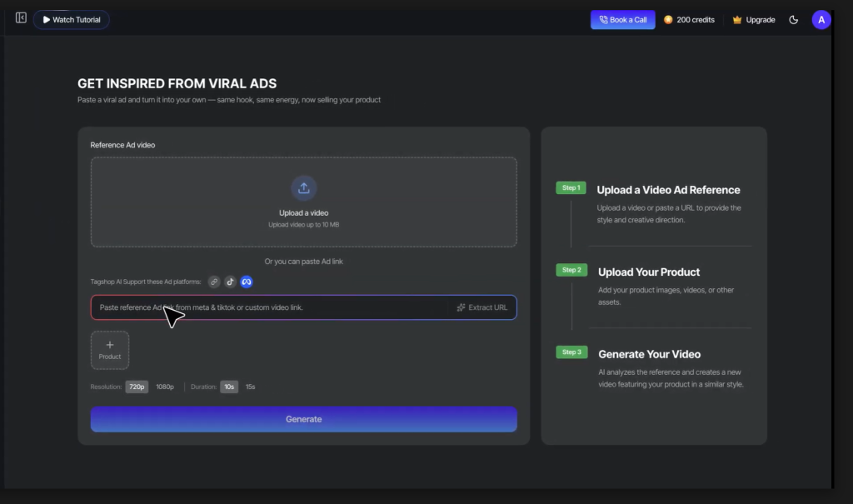Viewport: 853px width, 504px height.
Task: Click 'Tagshop AI Support these Ad platforms' label
Action: 146,282
